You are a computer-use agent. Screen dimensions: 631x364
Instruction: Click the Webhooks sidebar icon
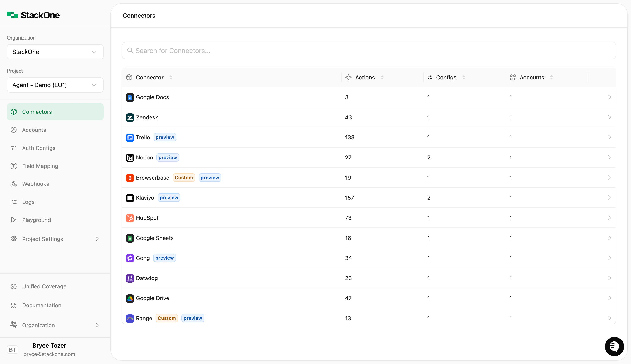pos(14,184)
